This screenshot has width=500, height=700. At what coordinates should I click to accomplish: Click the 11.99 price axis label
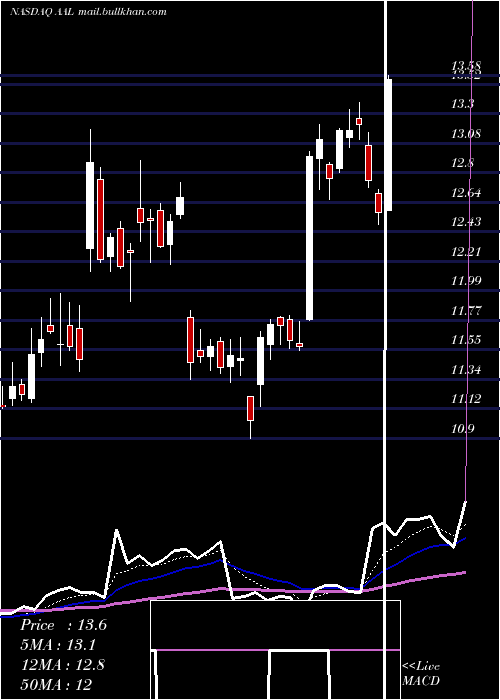pyautogui.click(x=466, y=280)
